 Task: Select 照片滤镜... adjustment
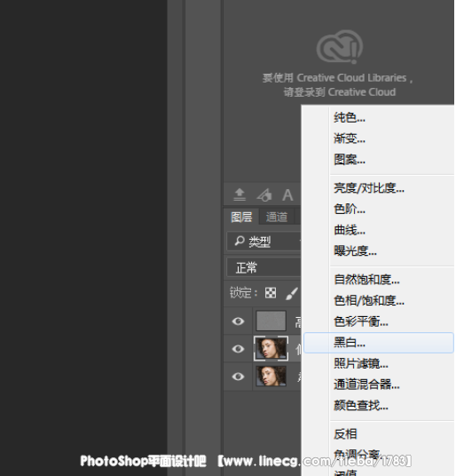[378, 363]
